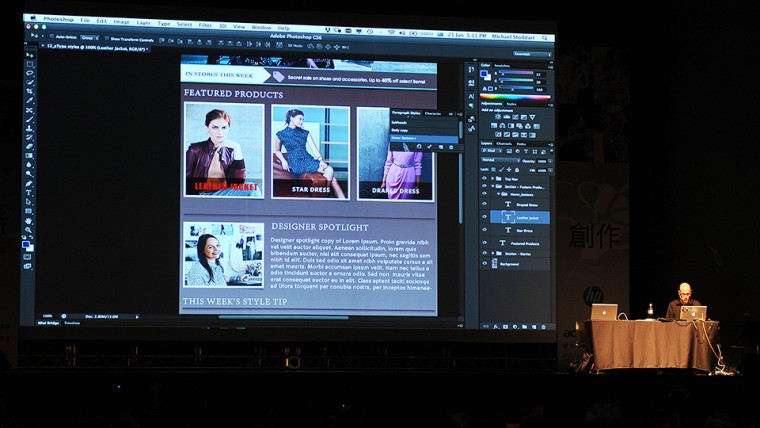
Task: Select the Hand tool
Action: tap(29, 221)
